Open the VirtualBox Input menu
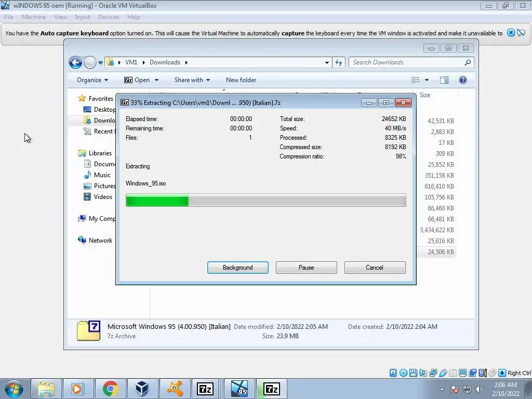Image resolution: width=532 pixels, height=399 pixels. point(83,17)
